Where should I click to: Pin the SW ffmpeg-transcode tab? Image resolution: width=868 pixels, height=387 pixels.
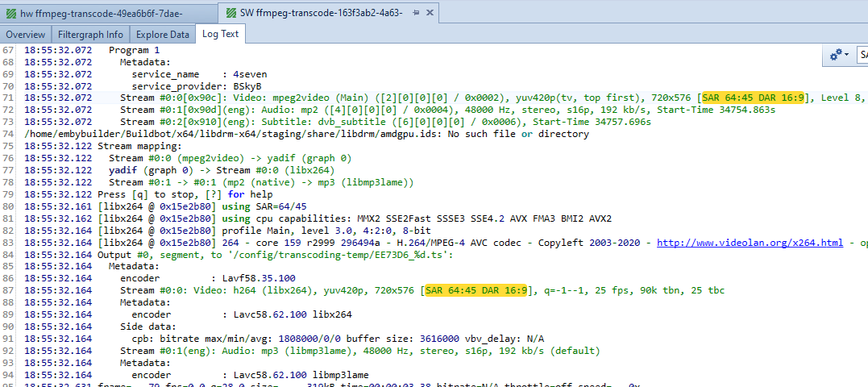click(x=415, y=13)
